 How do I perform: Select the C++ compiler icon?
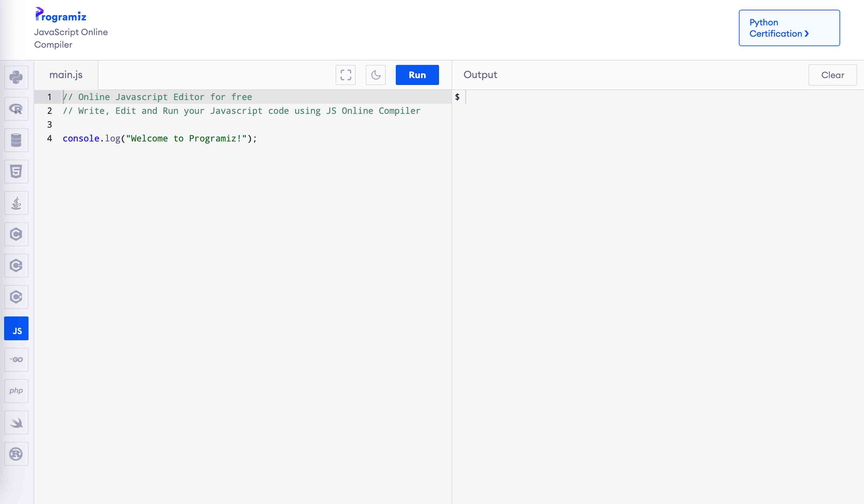click(x=16, y=266)
